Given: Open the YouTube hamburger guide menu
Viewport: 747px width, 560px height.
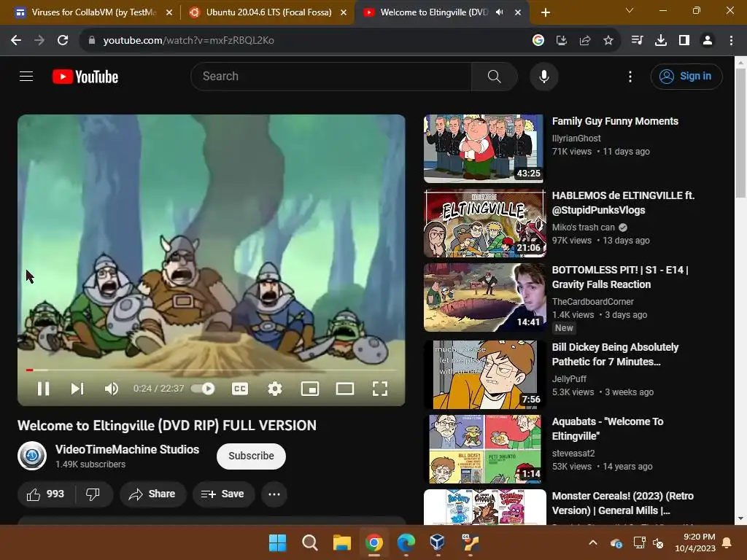Looking at the screenshot, I should coord(26,76).
